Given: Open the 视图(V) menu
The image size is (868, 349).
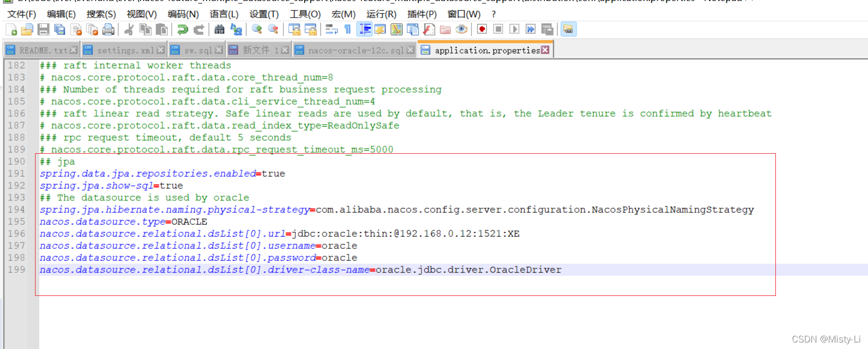Looking at the screenshot, I should click(x=142, y=14).
